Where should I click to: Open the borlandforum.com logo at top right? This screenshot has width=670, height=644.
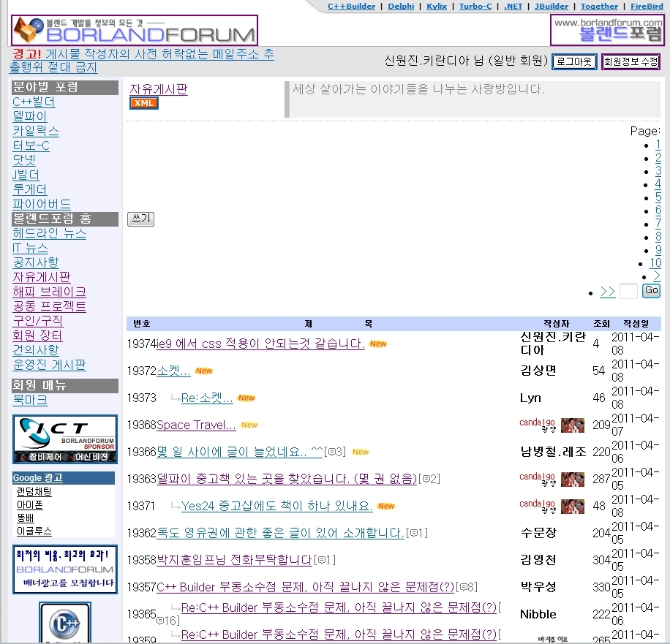click(x=606, y=30)
